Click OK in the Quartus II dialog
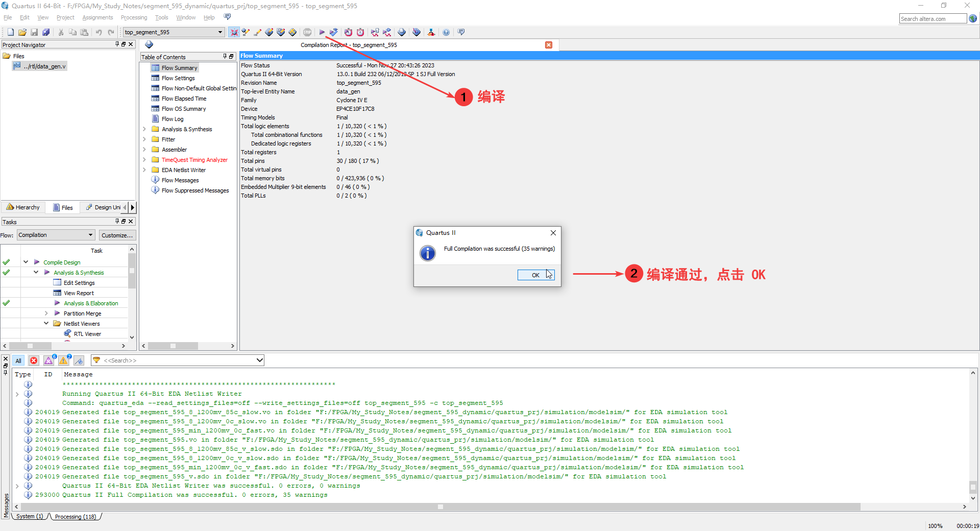The image size is (980, 531). (x=535, y=275)
